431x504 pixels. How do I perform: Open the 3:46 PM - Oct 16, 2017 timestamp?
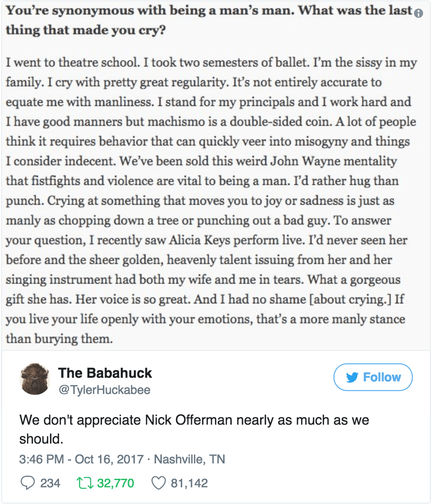82,459
